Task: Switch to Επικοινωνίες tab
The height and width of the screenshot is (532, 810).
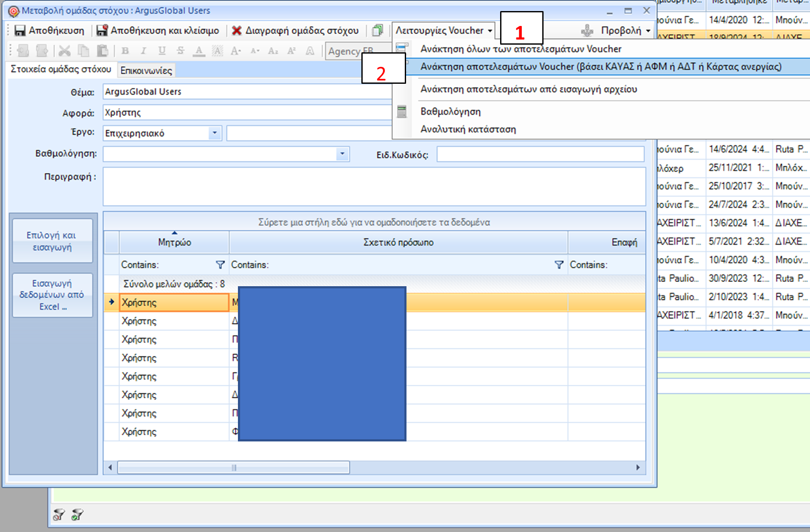Action: (146, 71)
